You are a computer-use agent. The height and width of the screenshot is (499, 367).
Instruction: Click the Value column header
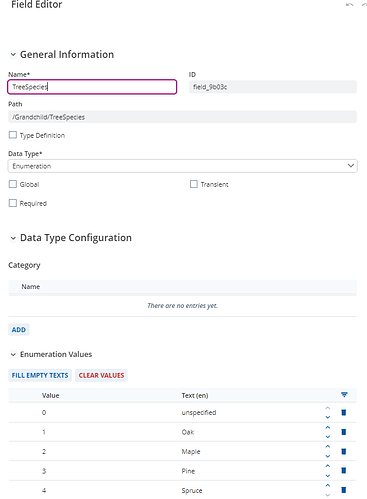[51, 395]
